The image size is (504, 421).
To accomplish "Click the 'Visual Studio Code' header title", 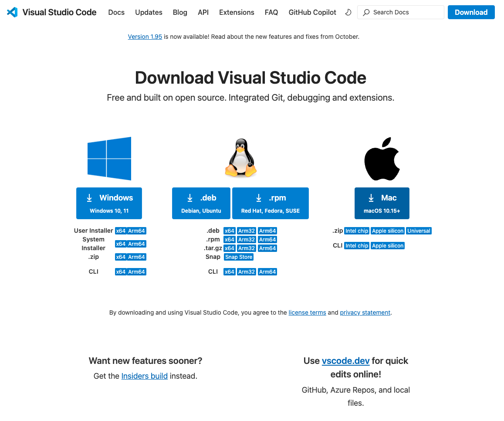I will coord(60,12).
